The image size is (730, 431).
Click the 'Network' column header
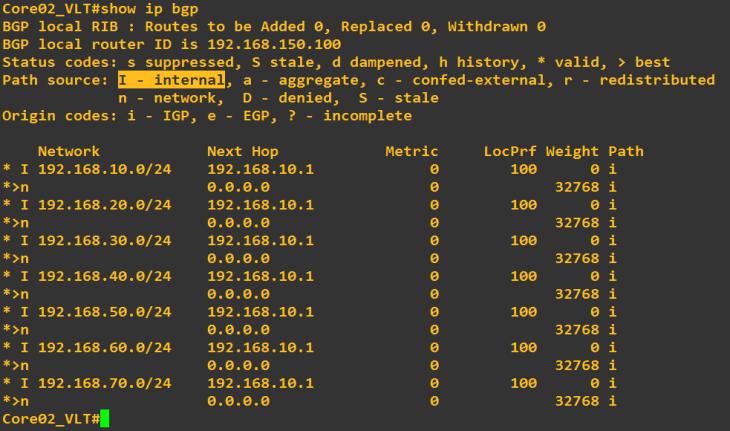point(69,152)
